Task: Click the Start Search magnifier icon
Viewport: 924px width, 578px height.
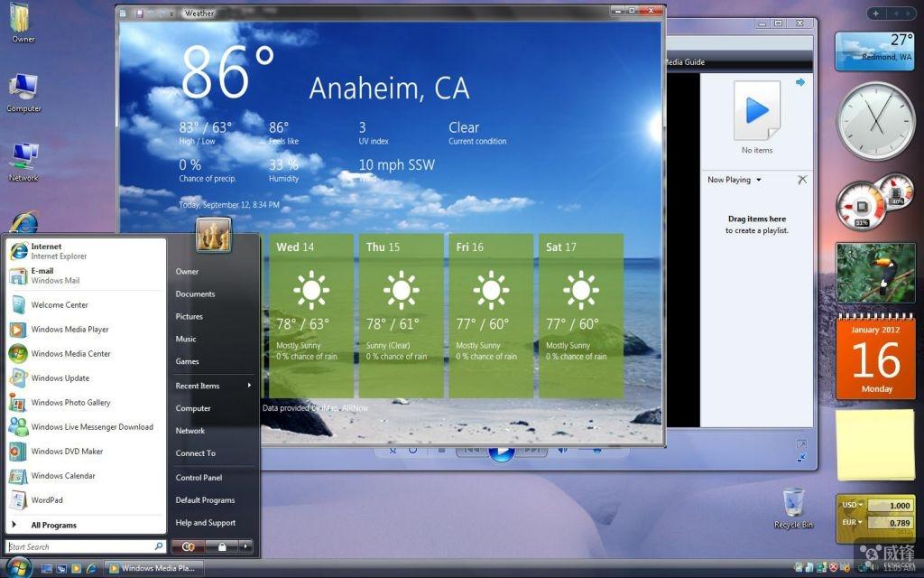Action: pos(159,546)
